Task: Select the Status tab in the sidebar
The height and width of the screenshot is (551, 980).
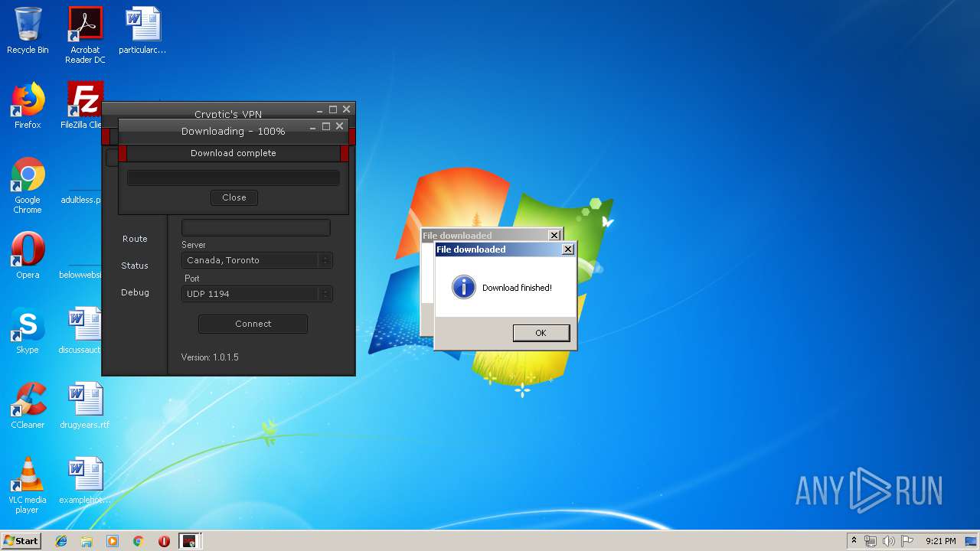Action: 135,266
